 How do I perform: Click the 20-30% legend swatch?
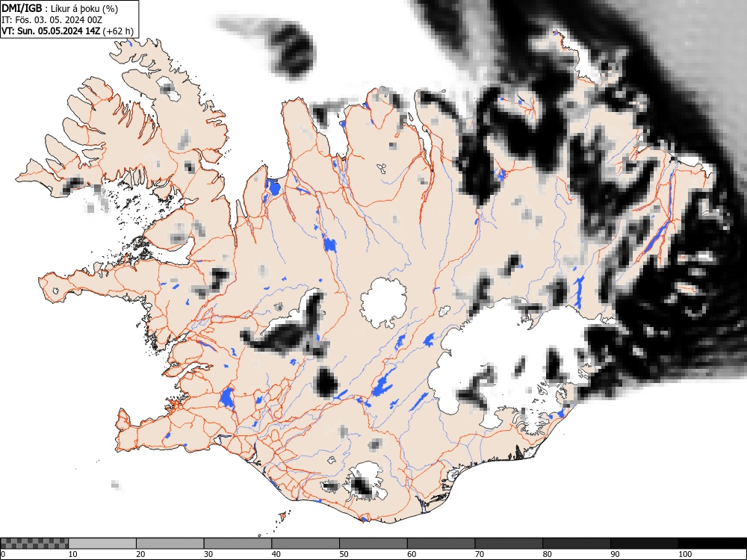point(170,544)
